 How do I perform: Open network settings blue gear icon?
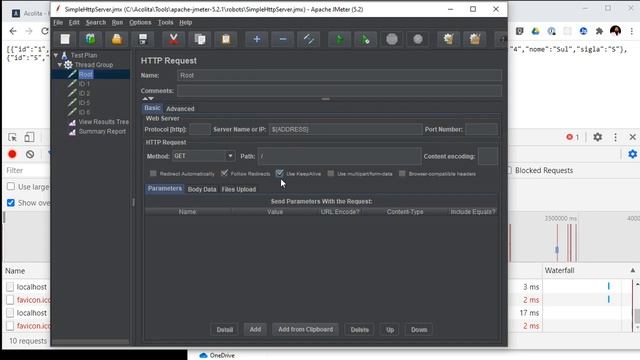[x=633, y=154]
